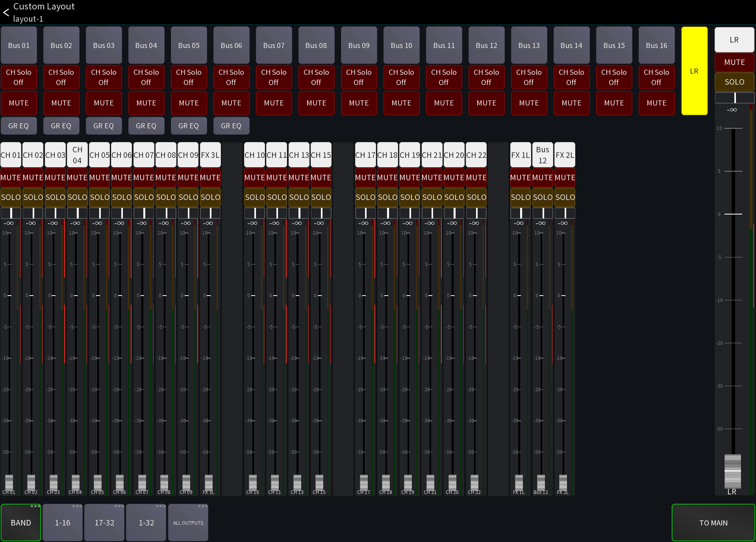The width and height of the screenshot is (756, 542).
Task: Select the BAND layout tab
Action: 21,522
